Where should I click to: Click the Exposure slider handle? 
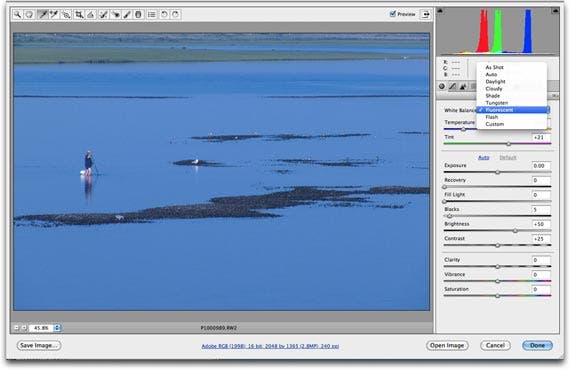(x=498, y=172)
